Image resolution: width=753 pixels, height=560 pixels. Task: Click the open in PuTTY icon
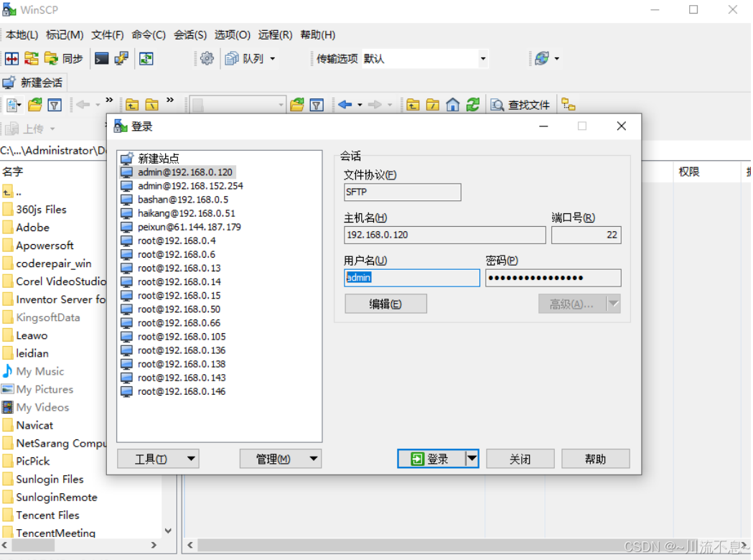[x=121, y=59]
